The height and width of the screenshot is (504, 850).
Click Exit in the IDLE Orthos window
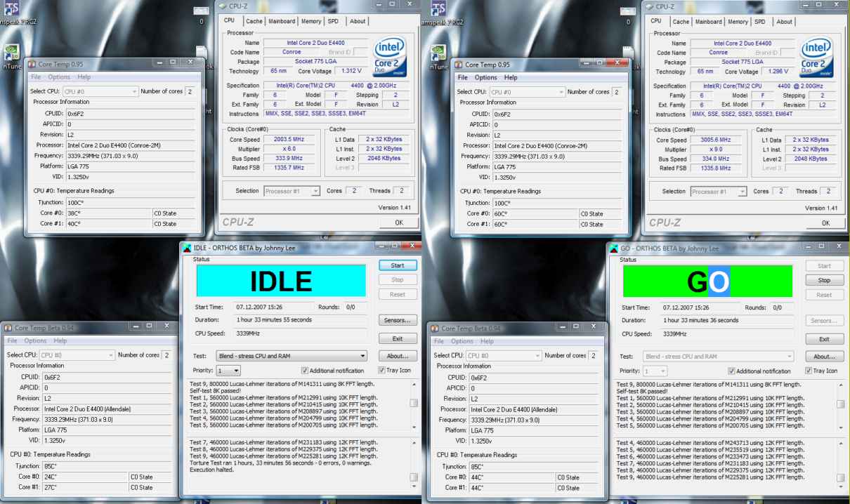click(x=398, y=338)
